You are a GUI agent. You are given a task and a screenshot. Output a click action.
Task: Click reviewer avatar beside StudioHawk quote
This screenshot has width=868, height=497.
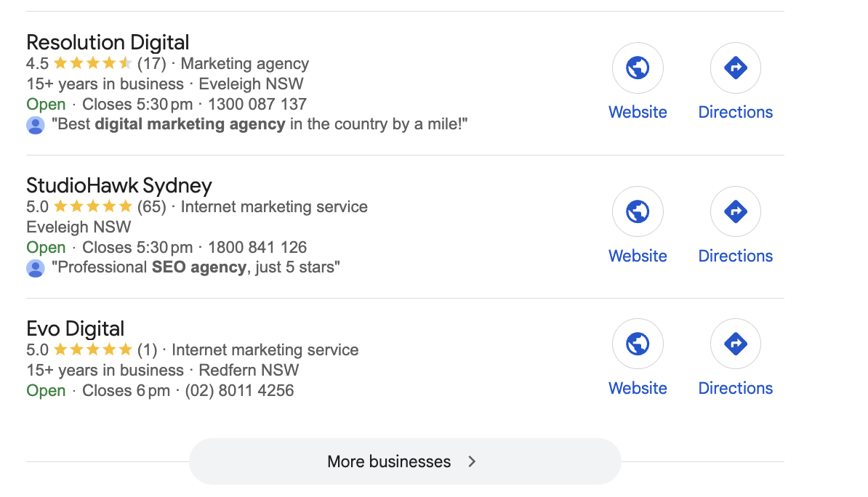35,268
